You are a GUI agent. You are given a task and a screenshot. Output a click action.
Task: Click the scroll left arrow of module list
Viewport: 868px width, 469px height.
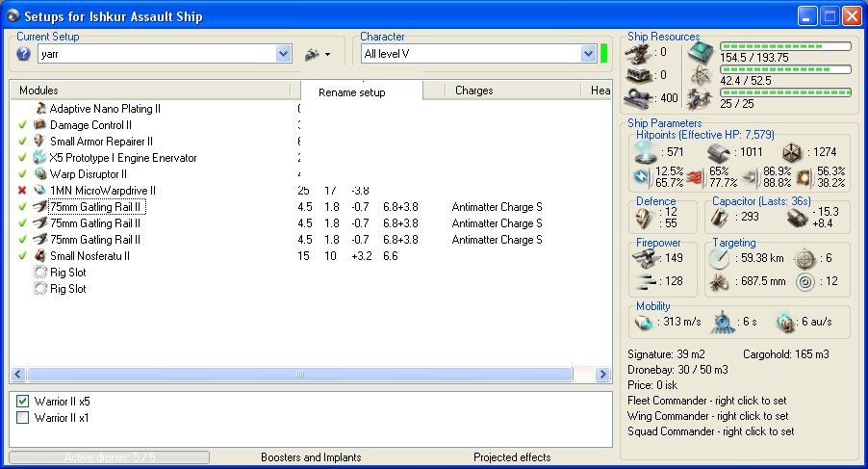pos(18,375)
